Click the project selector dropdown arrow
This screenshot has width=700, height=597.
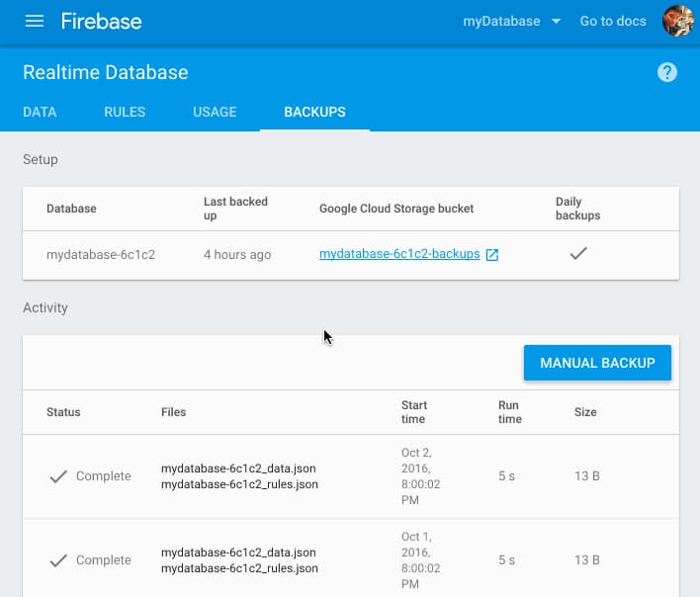[556, 21]
